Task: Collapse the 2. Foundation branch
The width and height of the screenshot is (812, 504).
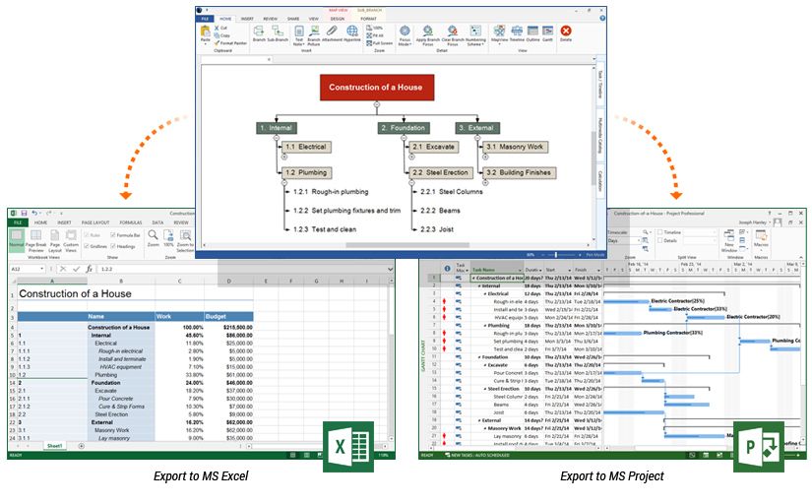Action: pyautogui.click(x=404, y=138)
